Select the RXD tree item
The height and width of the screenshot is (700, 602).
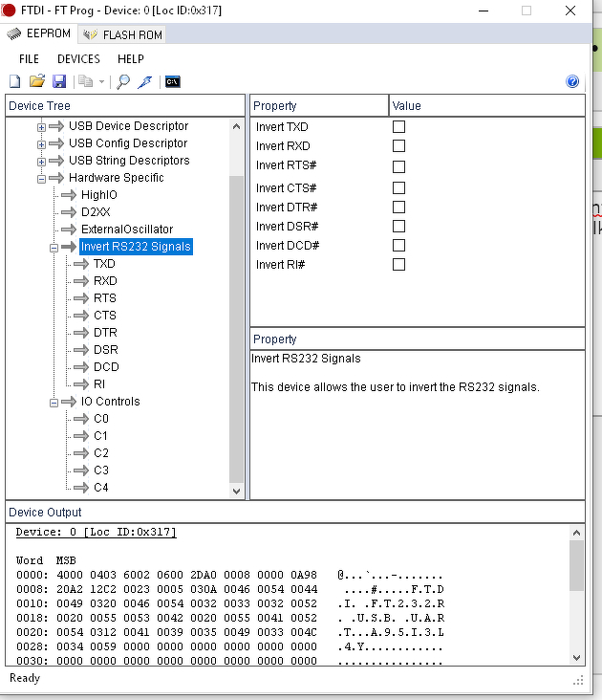[105, 281]
